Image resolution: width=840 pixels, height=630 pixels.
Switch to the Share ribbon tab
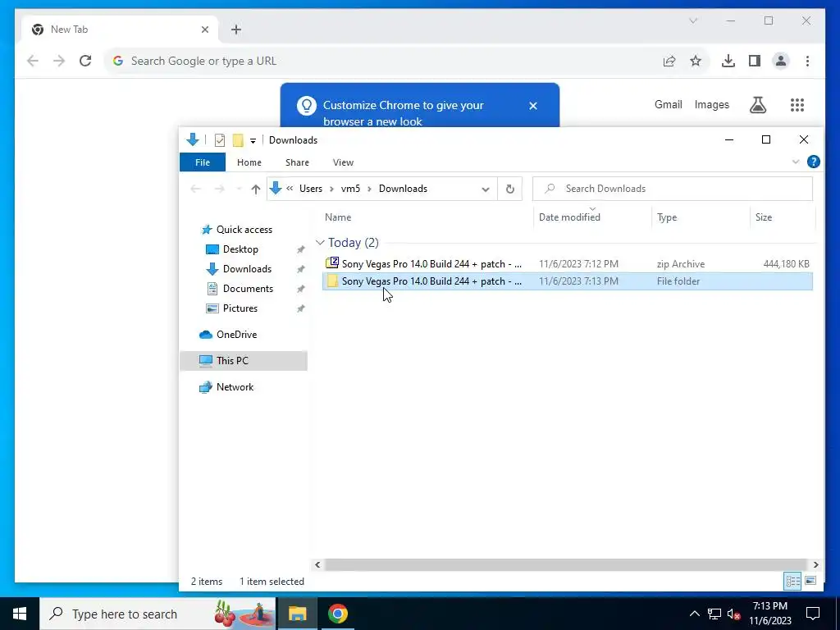[x=297, y=162]
